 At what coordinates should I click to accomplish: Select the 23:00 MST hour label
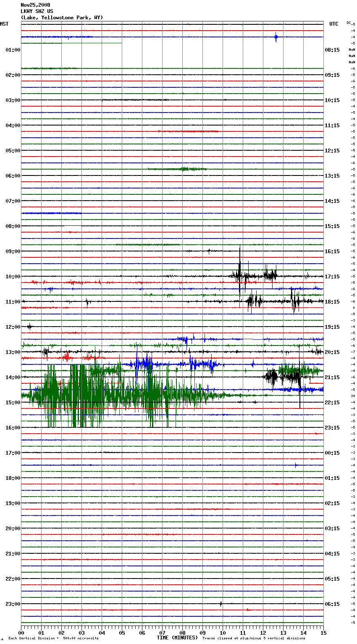(x=13, y=604)
